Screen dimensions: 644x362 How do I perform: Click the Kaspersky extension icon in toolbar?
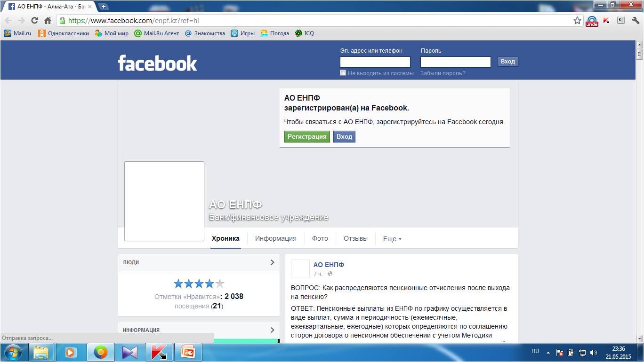tap(606, 21)
